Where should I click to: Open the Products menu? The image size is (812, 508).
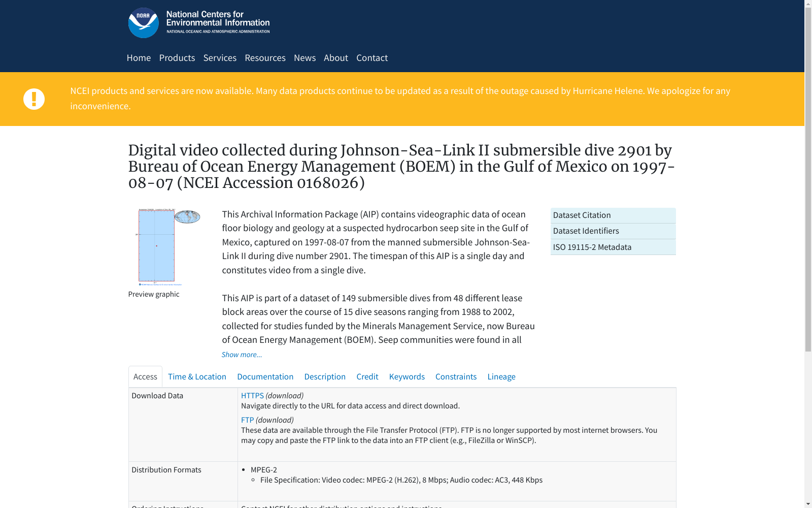tap(177, 58)
